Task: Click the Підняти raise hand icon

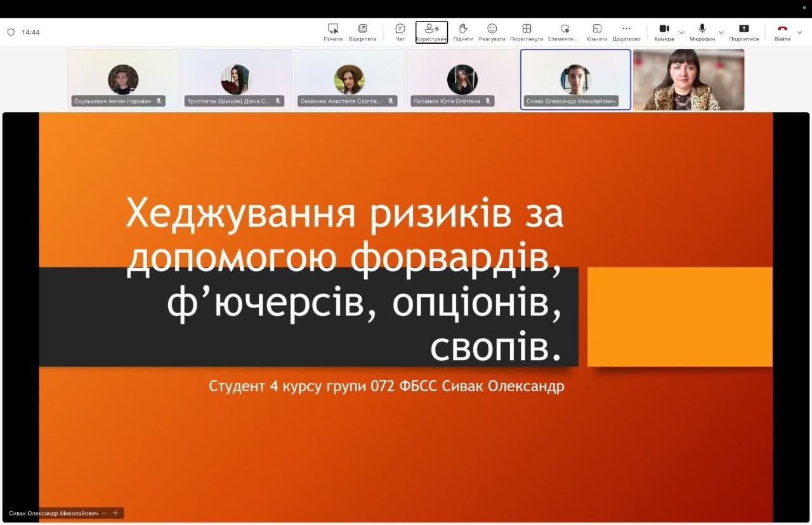Action: pyautogui.click(x=463, y=29)
